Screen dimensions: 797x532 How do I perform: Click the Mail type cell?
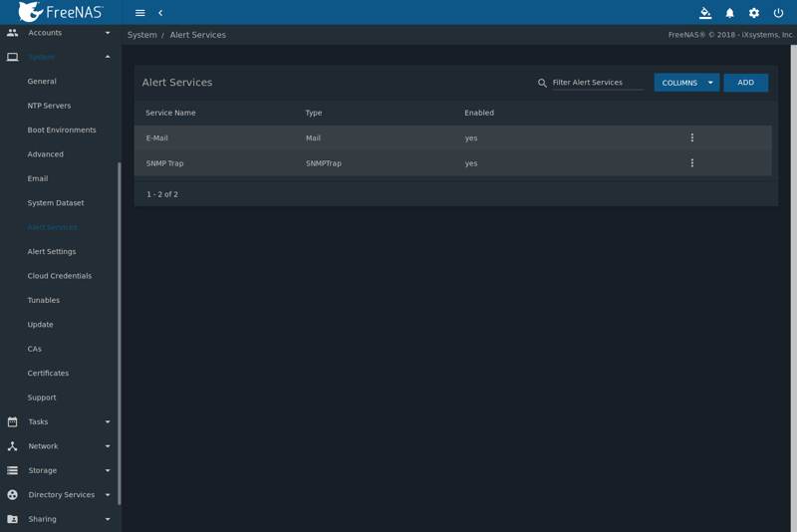[x=313, y=138]
